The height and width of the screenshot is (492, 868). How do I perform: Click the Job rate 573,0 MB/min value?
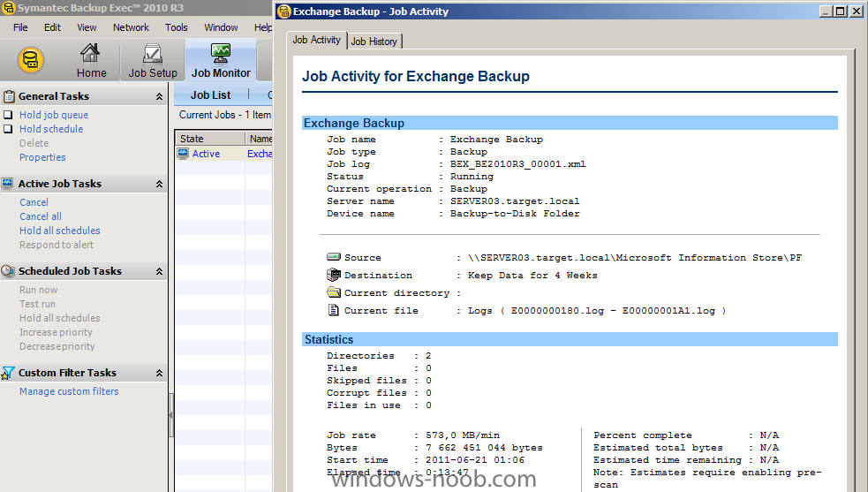[x=462, y=435]
